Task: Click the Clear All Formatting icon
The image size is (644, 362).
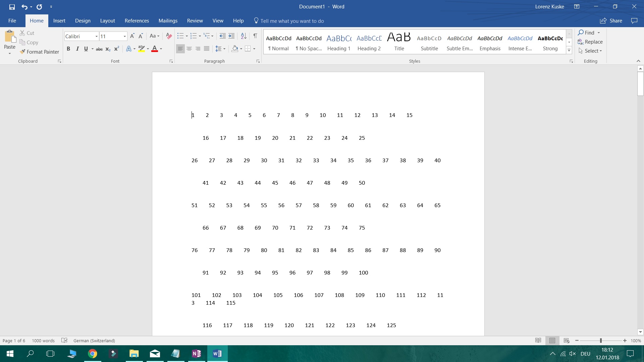Action: [x=169, y=36]
